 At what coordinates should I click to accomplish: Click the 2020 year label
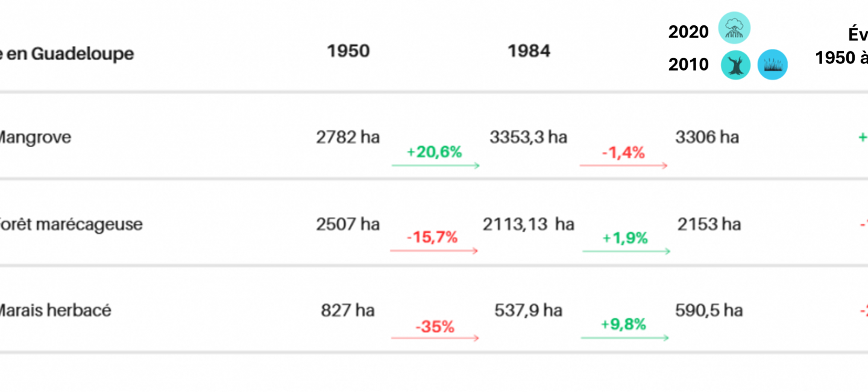tap(688, 32)
